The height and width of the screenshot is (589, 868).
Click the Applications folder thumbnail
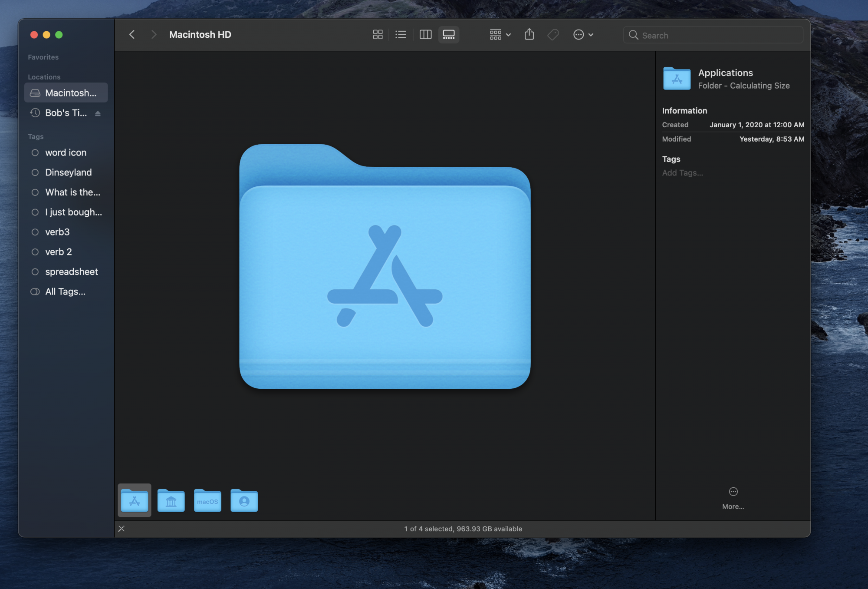[x=135, y=500]
